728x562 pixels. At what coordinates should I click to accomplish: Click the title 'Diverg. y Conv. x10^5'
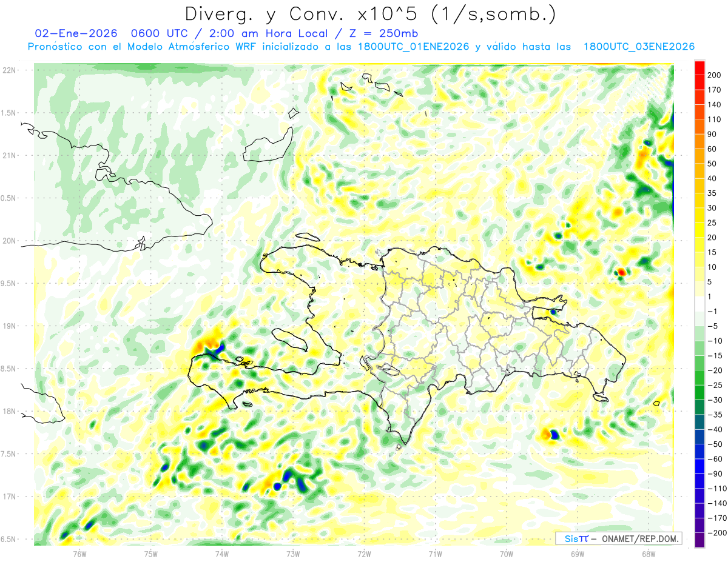(x=299, y=13)
